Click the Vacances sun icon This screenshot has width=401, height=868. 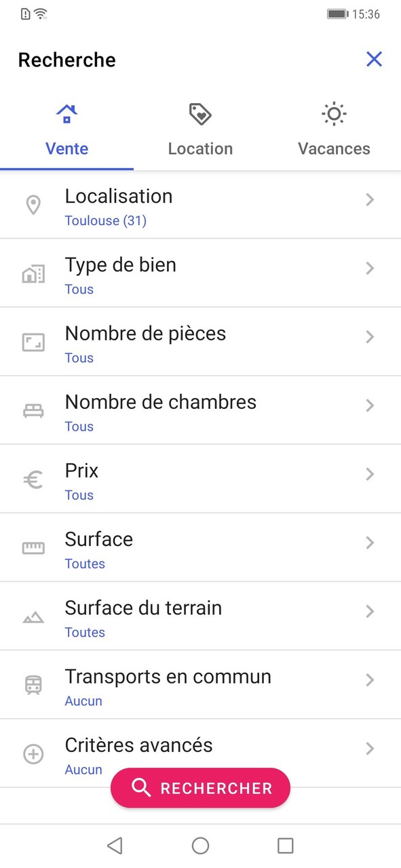click(334, 113)
